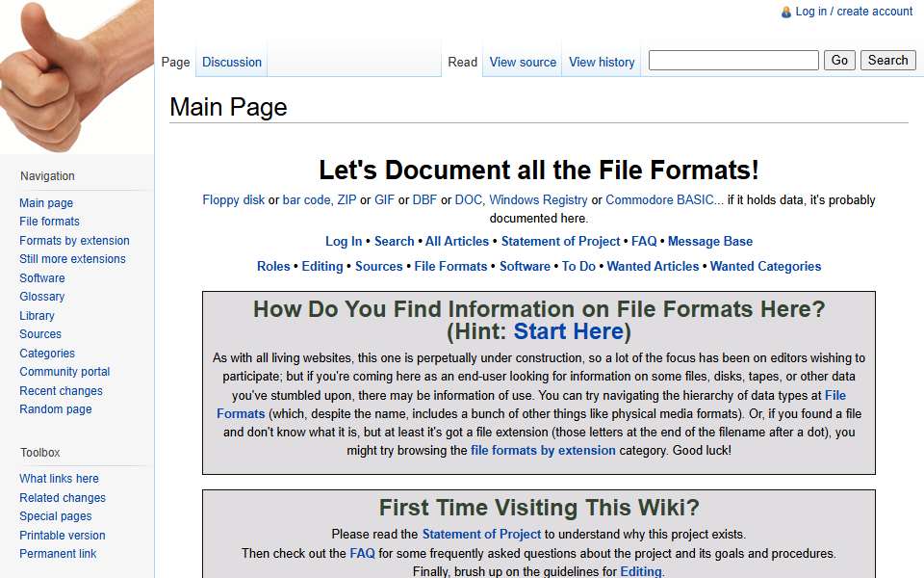The width and height of the screenshot is (924, 578).
Task: Follow the DBF format link
Action: (424, 200)
